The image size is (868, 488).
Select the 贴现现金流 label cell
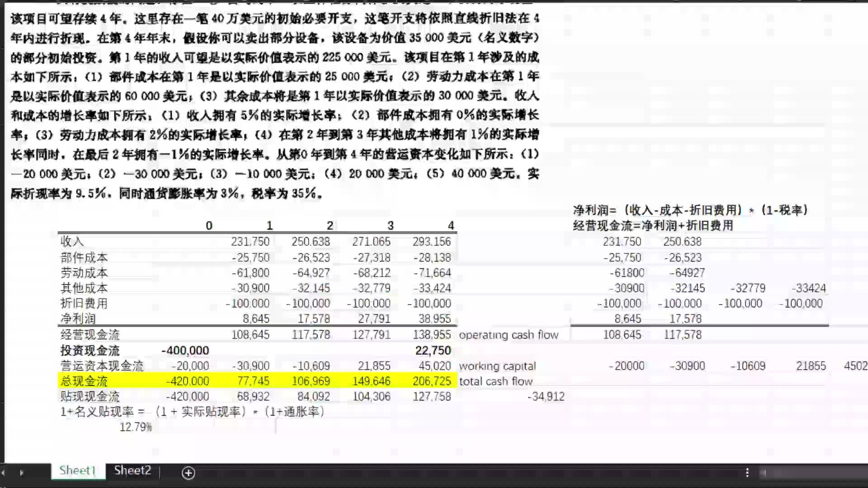pos(90,397)
